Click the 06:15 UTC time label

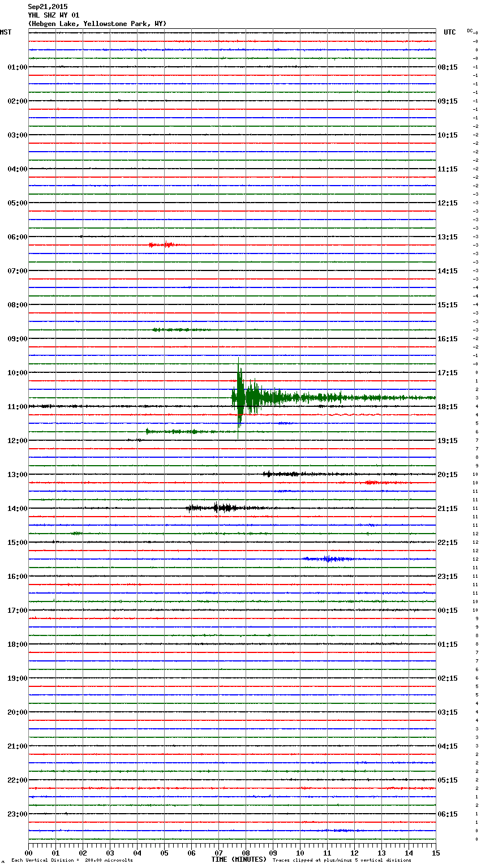(448, 814)
